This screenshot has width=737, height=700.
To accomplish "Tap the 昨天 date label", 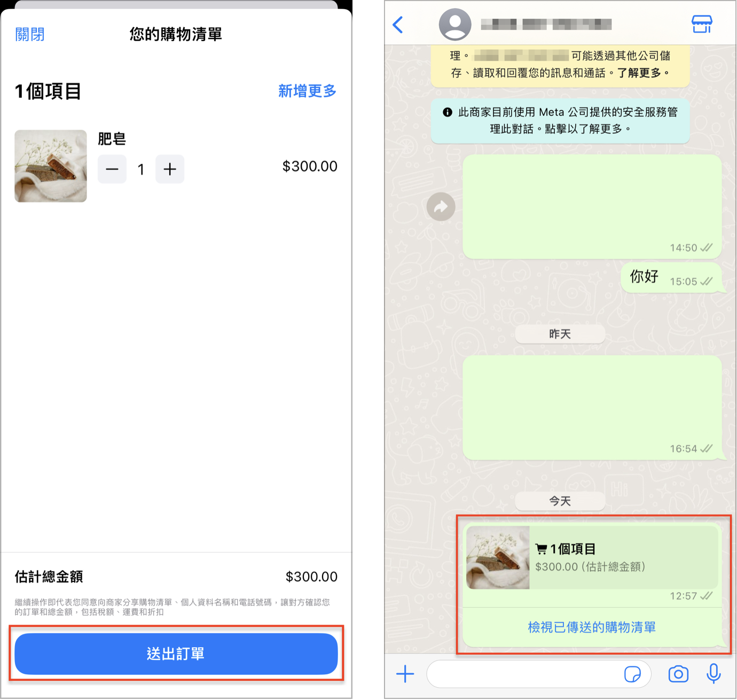I will pos(560,334).
